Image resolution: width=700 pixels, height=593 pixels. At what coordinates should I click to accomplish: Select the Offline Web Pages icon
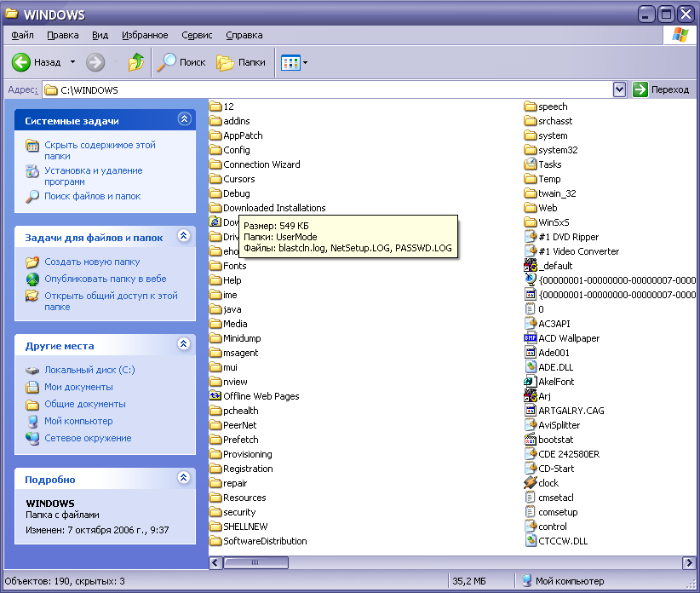click(x=215, y=395)
